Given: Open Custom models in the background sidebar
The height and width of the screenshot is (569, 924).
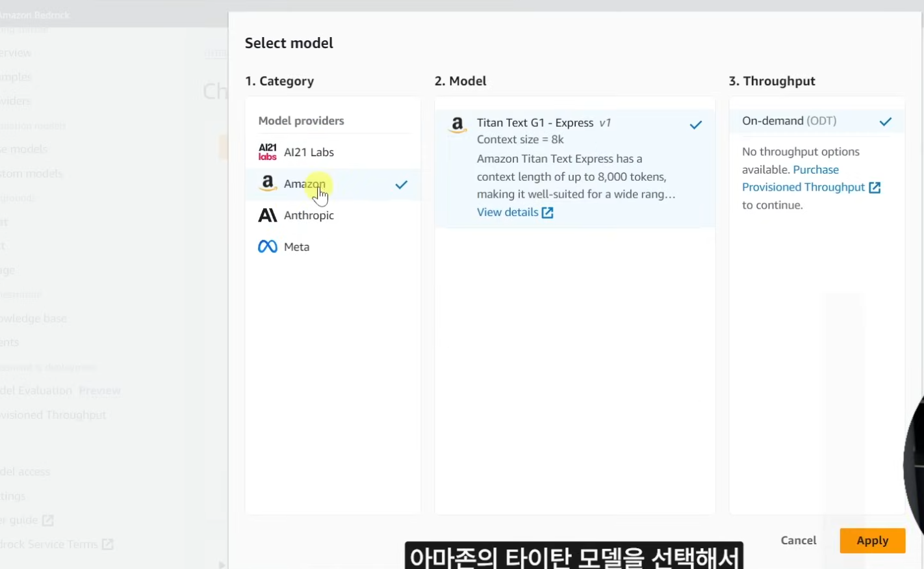Looking at the screenshot, I should pos(32,174).
